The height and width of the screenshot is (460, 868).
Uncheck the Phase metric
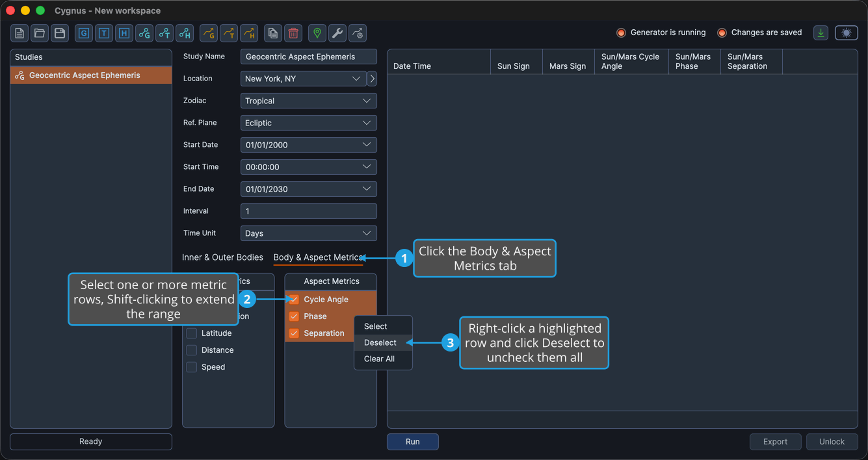pyautogui.click(x=294, y=316)
